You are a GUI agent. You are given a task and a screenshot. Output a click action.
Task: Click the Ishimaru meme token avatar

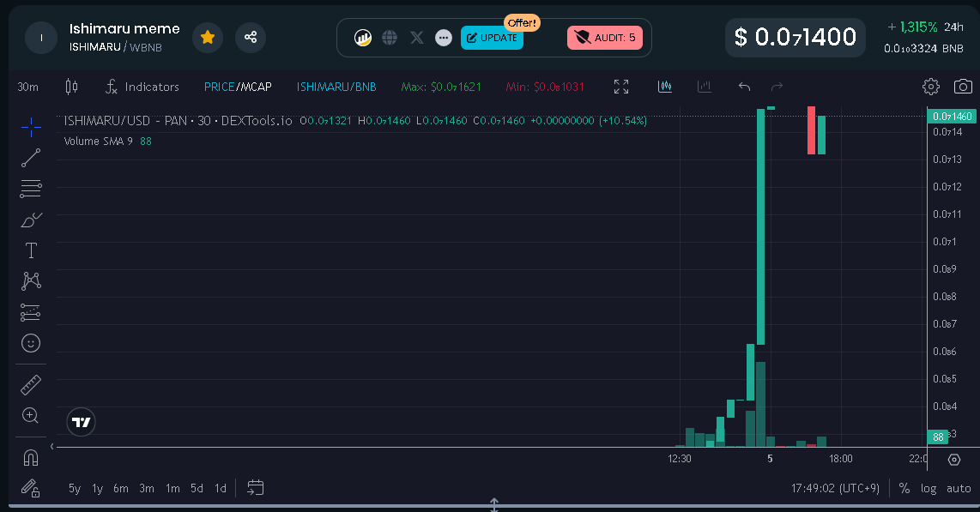pos(41,38)
